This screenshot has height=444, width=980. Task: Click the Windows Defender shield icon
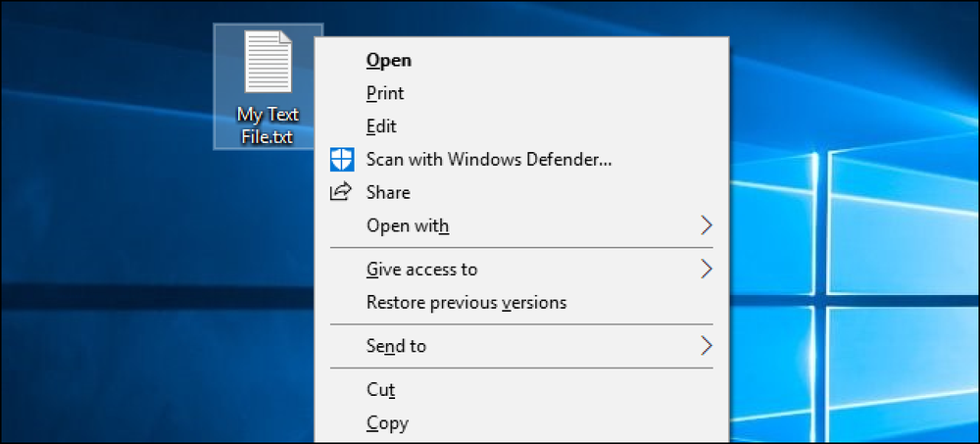[342, 160]
